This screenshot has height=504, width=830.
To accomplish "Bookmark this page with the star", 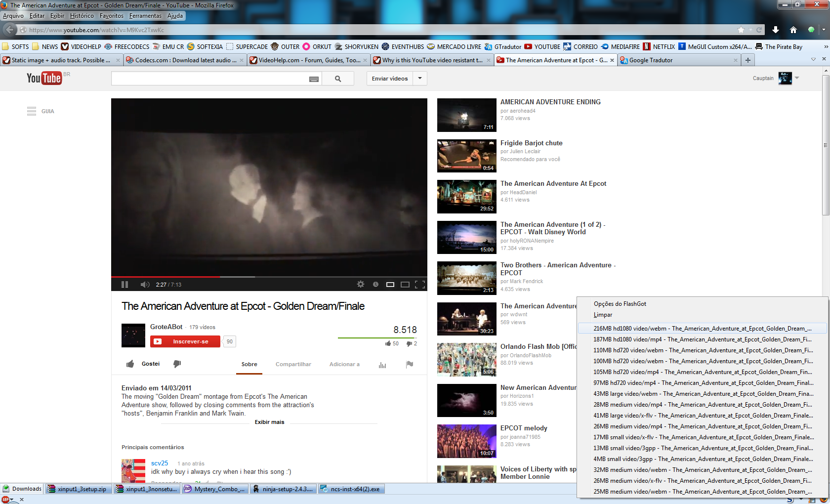I will tap(741, 30).
